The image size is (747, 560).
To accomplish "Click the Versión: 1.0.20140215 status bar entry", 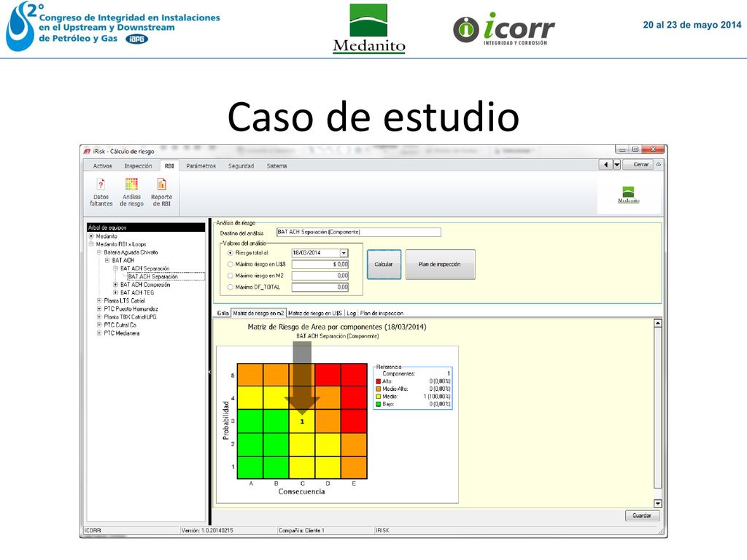I will [206, 531].
